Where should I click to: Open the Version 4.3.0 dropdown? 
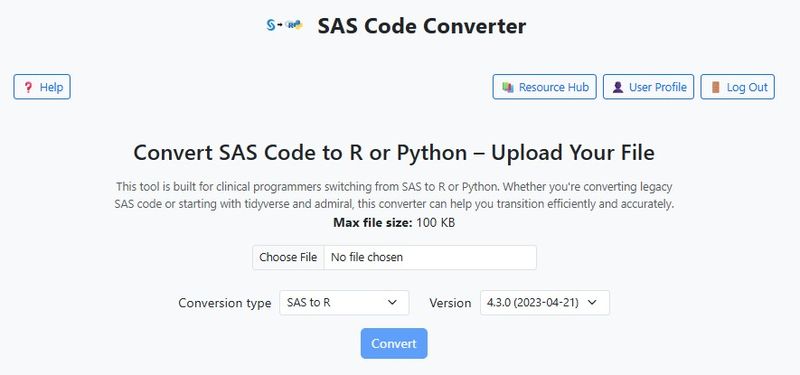[545, 303]
